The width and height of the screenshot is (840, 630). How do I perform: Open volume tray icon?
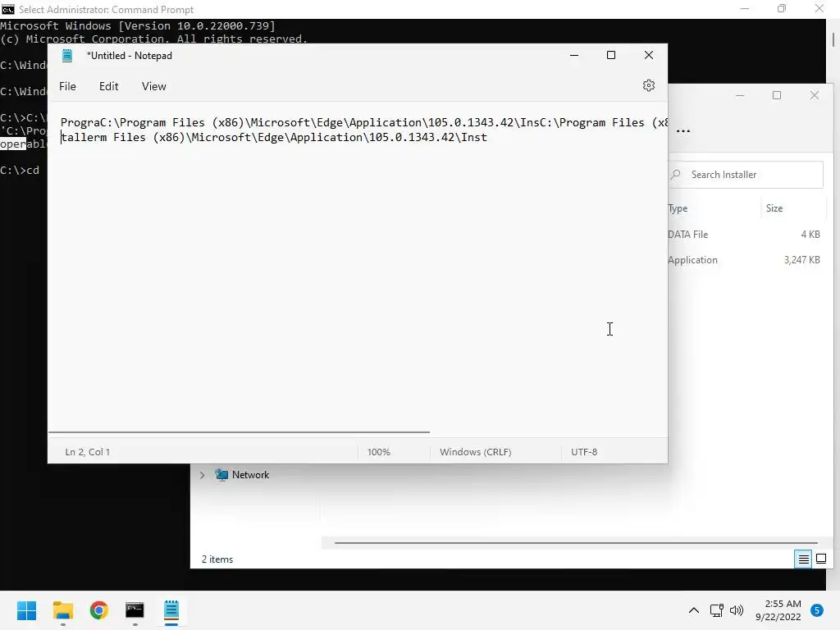(x=737, y=610)
